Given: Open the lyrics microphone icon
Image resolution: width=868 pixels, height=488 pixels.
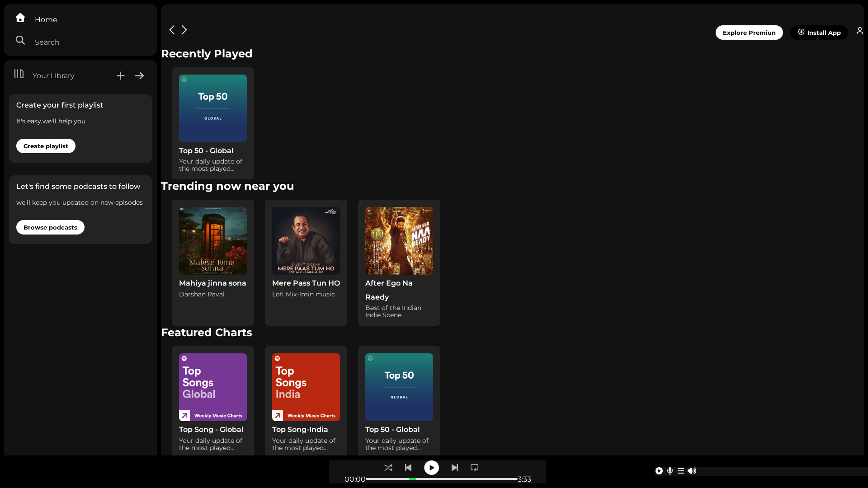Looking at the screenshot, I should click(670, 471).
